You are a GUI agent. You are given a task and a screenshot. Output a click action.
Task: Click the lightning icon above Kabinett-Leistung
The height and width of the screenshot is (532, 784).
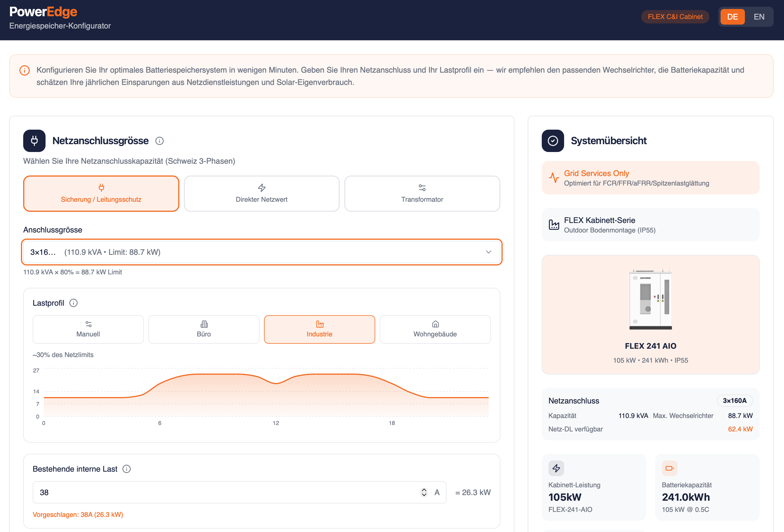coord(556,468)
